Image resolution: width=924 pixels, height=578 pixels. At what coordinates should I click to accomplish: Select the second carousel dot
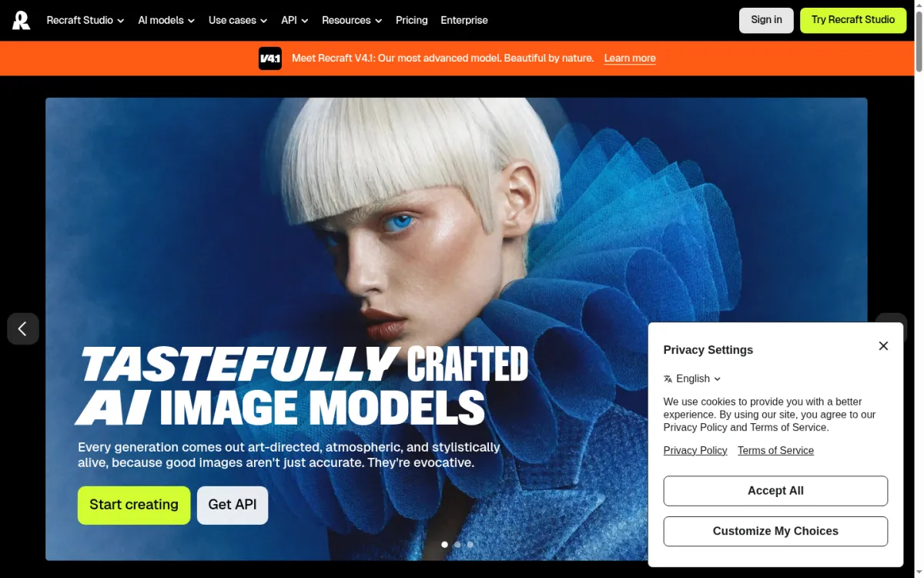(x=457, y=544)
